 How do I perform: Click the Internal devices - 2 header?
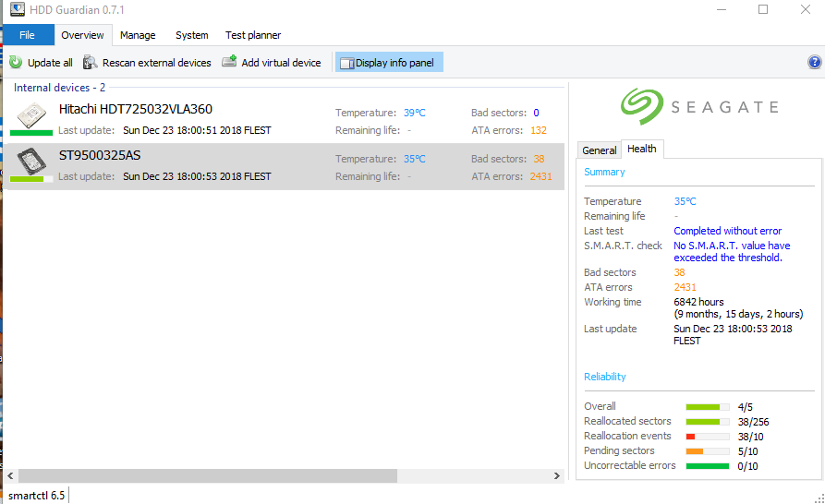coord(59,88)
